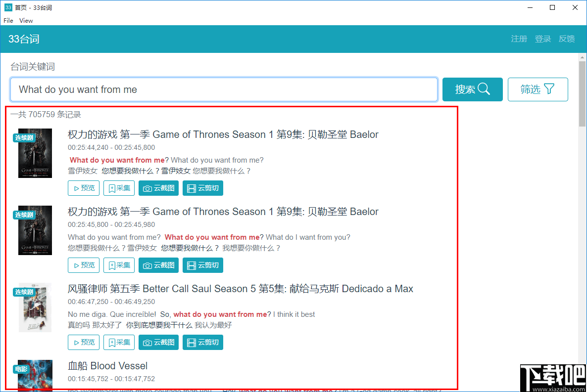Click 采集 collect for the 00:25:44,240 result
Viewport: 587px width, 392px height.
click(x=119, y=188)
